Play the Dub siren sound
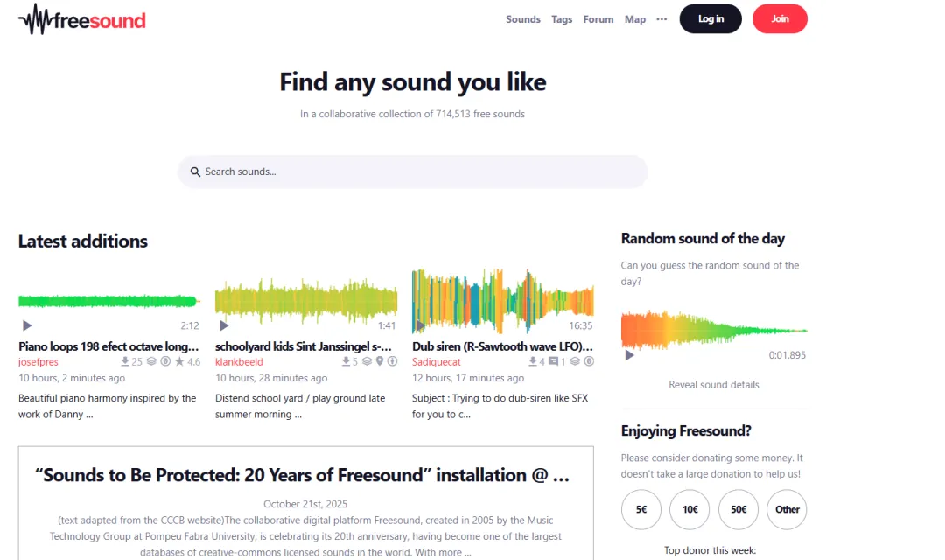Image resolution: width=945 pixels, height=560 pixels. (x=420, y=325)
